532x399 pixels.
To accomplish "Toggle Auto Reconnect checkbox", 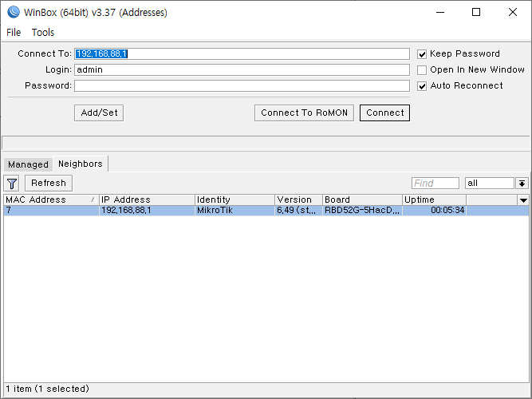I will [x=422, y=86].
